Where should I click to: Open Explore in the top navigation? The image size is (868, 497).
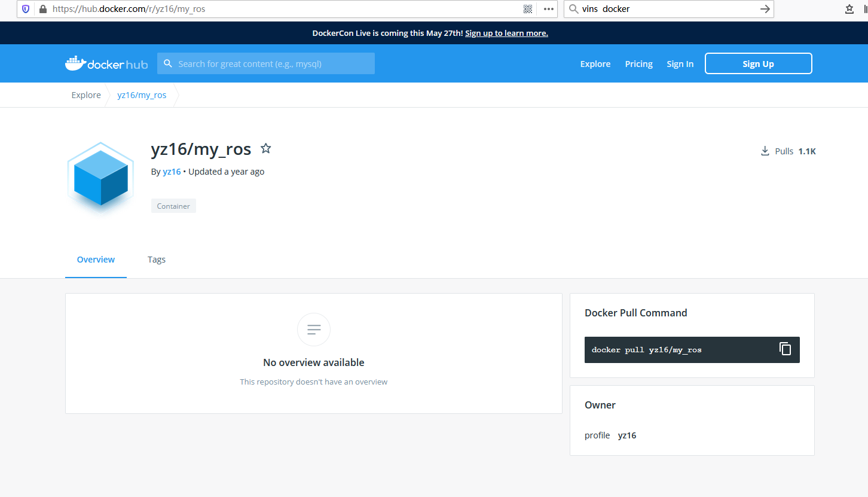[x=595, y=63]
